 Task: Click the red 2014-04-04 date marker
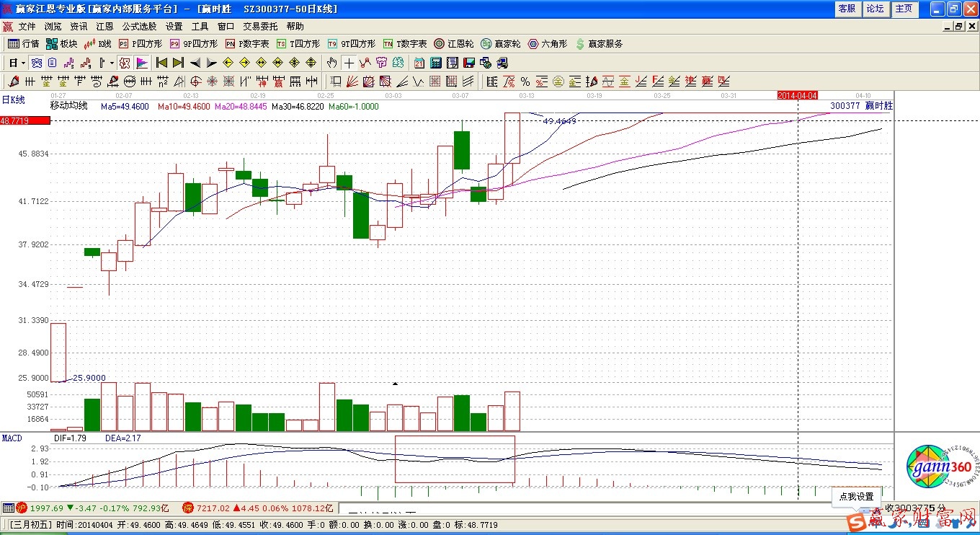[x=797, y=95]
